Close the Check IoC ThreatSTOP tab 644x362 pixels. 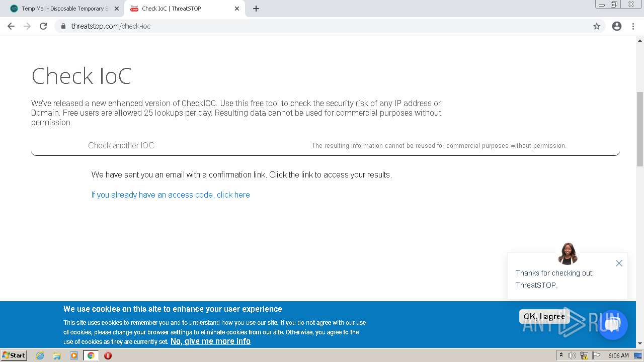[x=237, y=9]
